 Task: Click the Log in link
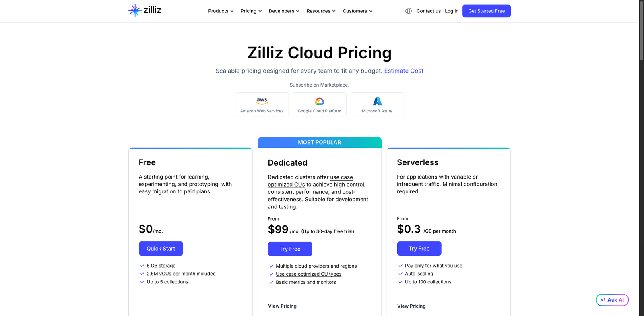(x=451, y=11)
